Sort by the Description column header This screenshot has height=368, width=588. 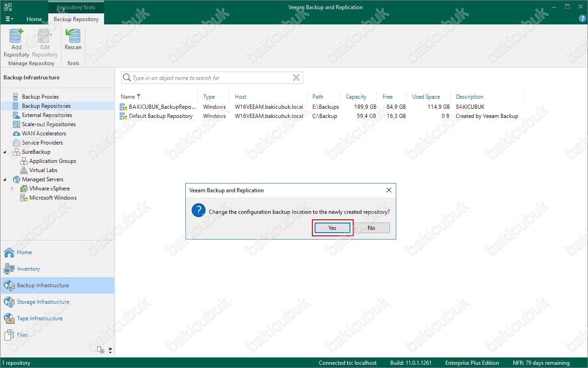coord(470,97)
